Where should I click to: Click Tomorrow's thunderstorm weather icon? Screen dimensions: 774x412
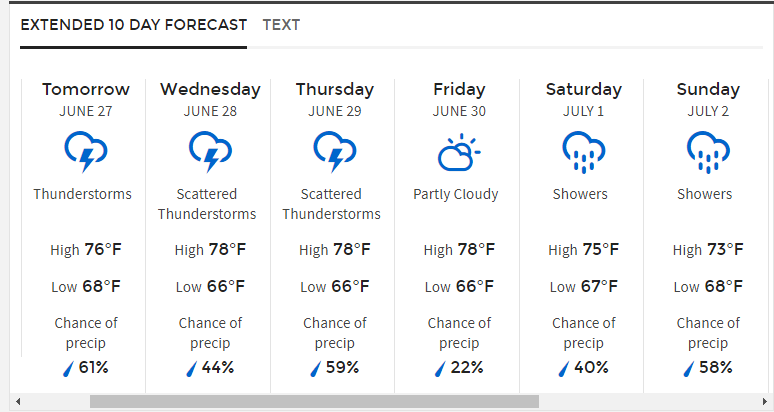pyautogui.click(x=86, y=151)
